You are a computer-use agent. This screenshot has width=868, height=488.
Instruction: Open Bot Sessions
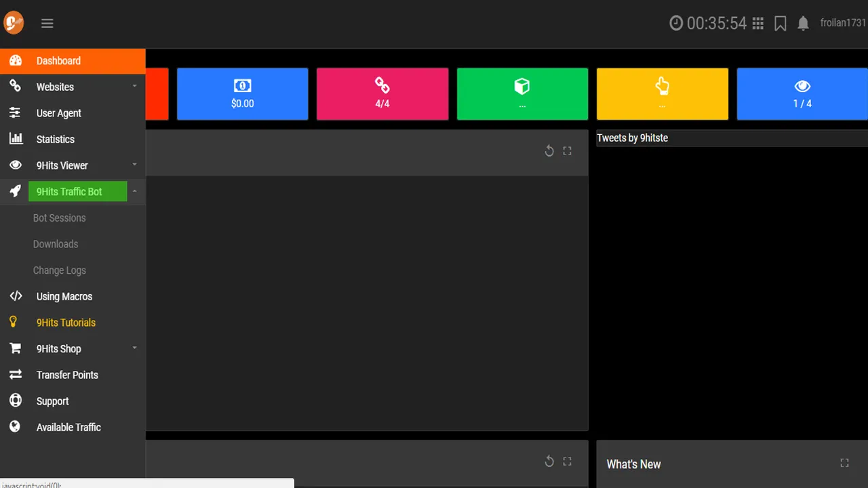click(60, 218)
